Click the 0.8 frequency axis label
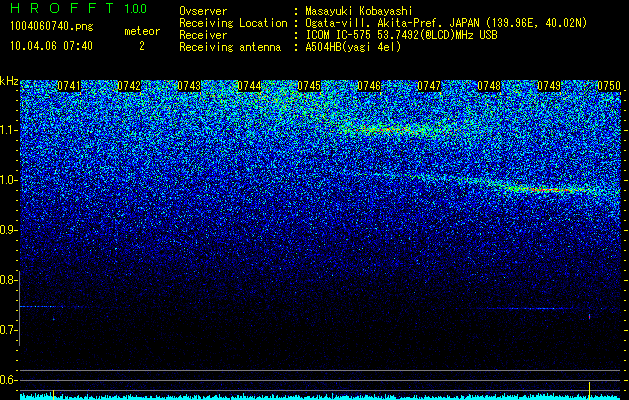This screenshot has height=400, width=629. tap(8, 280)
